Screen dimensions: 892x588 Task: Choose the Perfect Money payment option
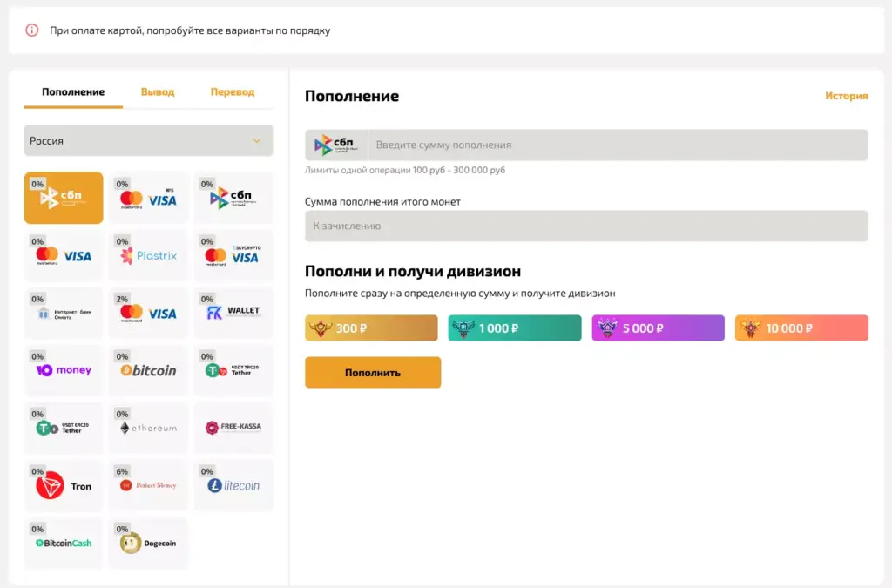click(148, 485)
